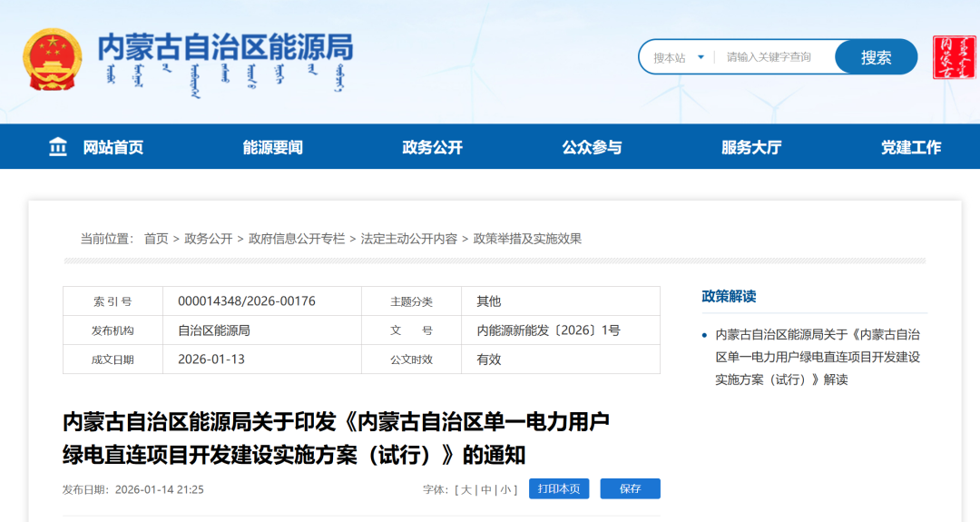Click the article title heading
Screen dimensions: 980x522
coord(336,438)
